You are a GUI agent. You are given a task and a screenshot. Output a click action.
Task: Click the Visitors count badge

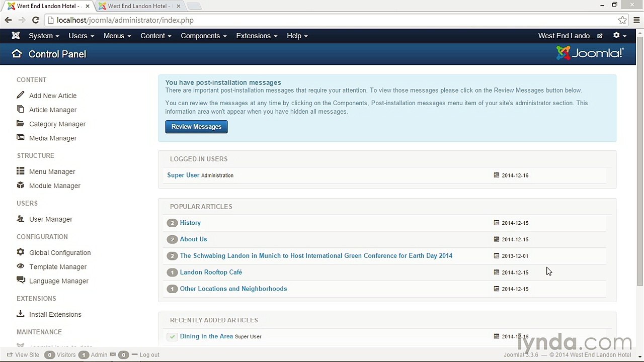click(49, 354)
